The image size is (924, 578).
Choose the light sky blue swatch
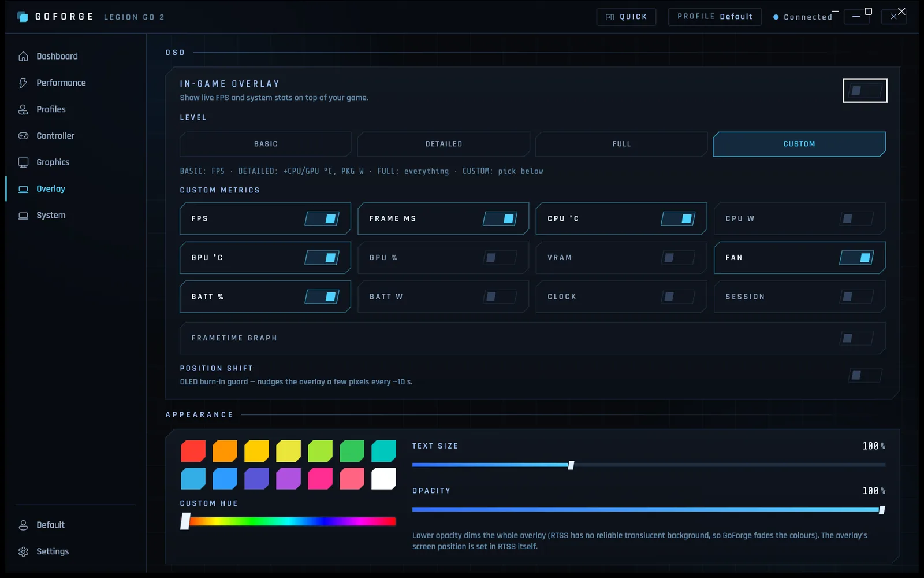(x=193, y=479)
